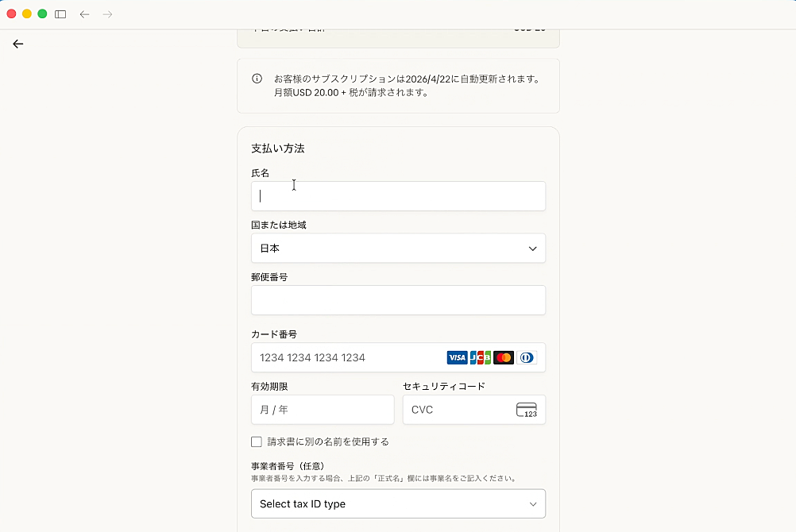796x532 pixels.
Task: Toggle the sidebar panel icon
Action: [60, 14]
